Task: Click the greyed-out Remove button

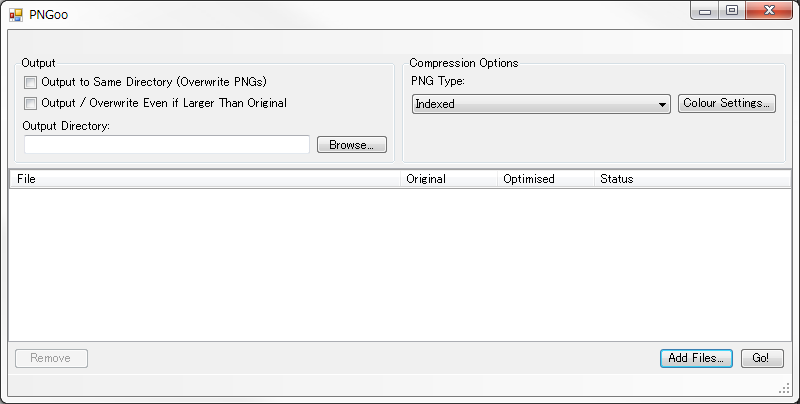Action: 51,358
